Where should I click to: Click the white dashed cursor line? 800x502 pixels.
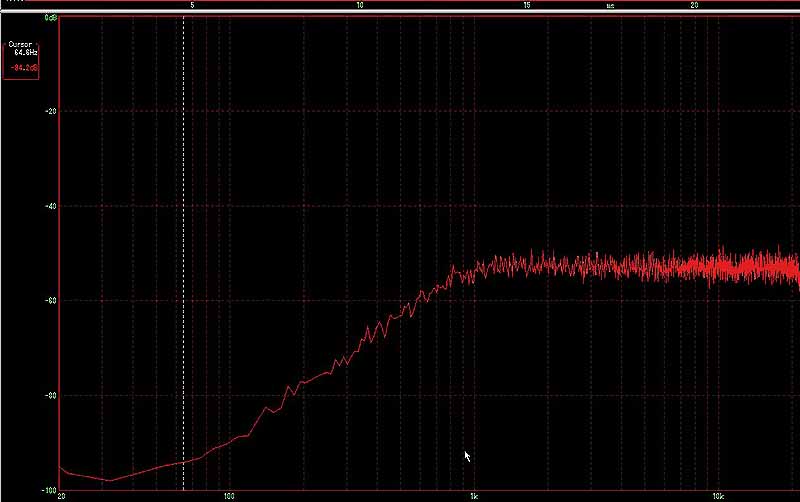pyautogui.click(x=183, y=250)
